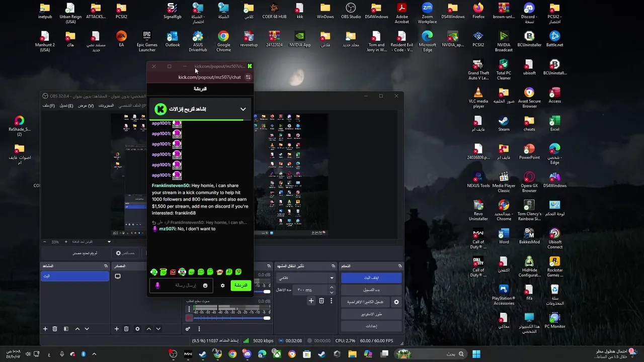
Task: Toggle Studio Mode button طور الاستوديو
Action: (x=371, y=314)
